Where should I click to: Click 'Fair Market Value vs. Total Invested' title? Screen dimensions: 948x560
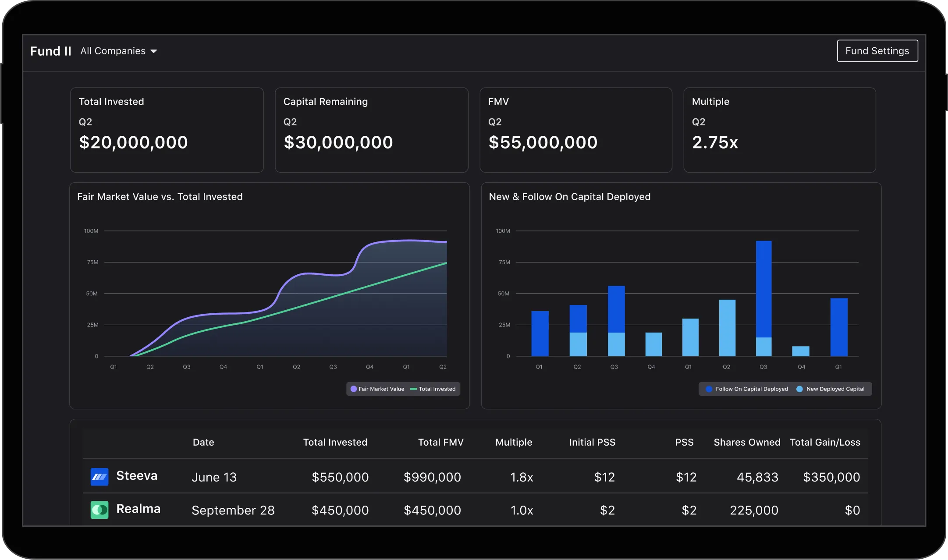pos(160,197)
